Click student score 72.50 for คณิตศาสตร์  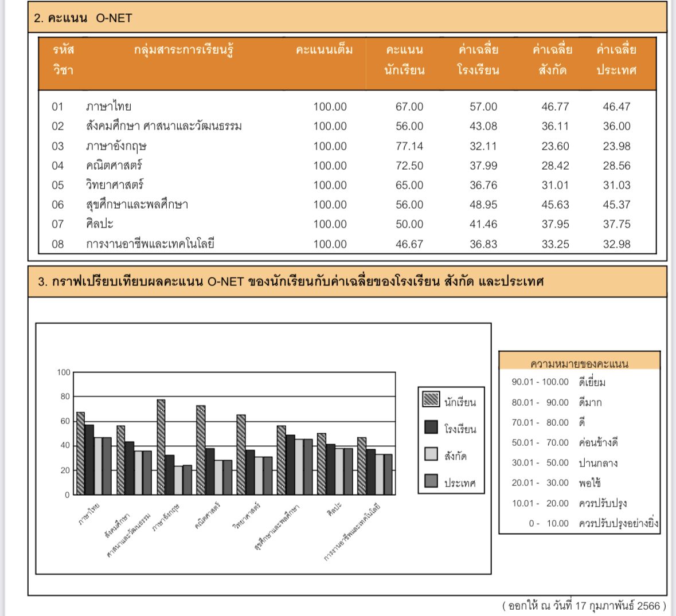(409, 166)
